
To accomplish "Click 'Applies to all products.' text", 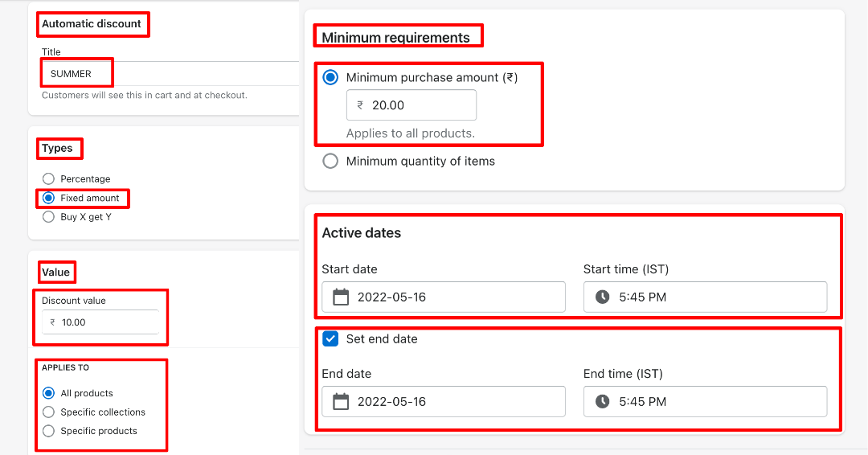I will click(x=411, y=133).
